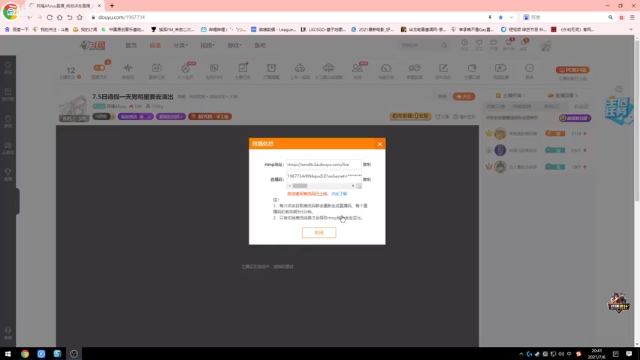
Task: Open the more options ellipsis icon
Action: (x=529, y=68)
